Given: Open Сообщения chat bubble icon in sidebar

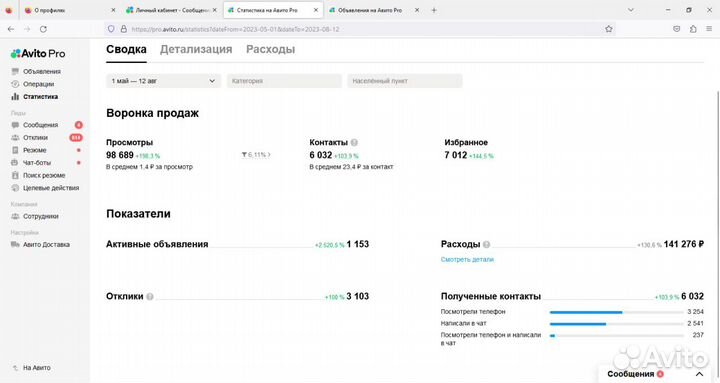Looking at the screenshot, I should point(15,125).
